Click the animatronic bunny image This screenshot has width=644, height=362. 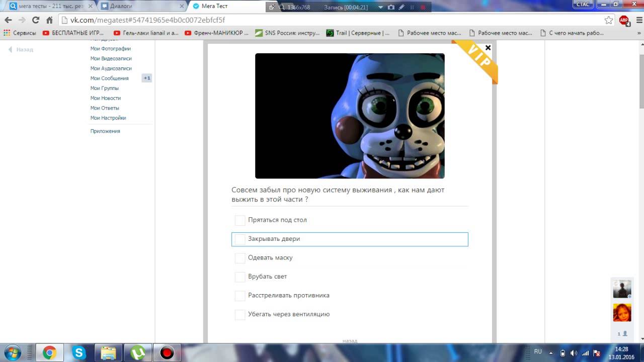click(x=350, y=116)
